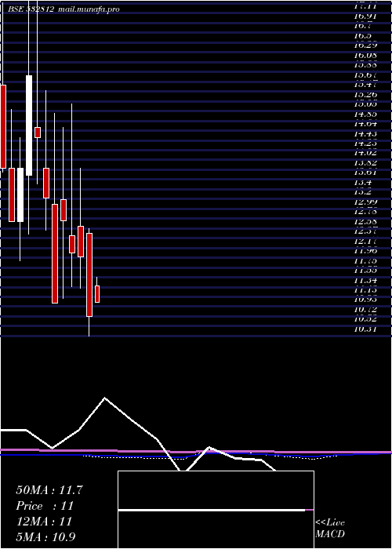Click the 16.91 price axis label
392x549 pixels.
365,16
